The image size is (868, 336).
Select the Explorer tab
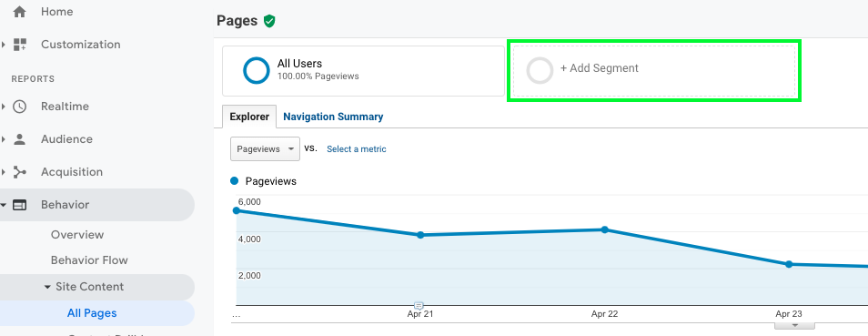click(x=249, y=117)
